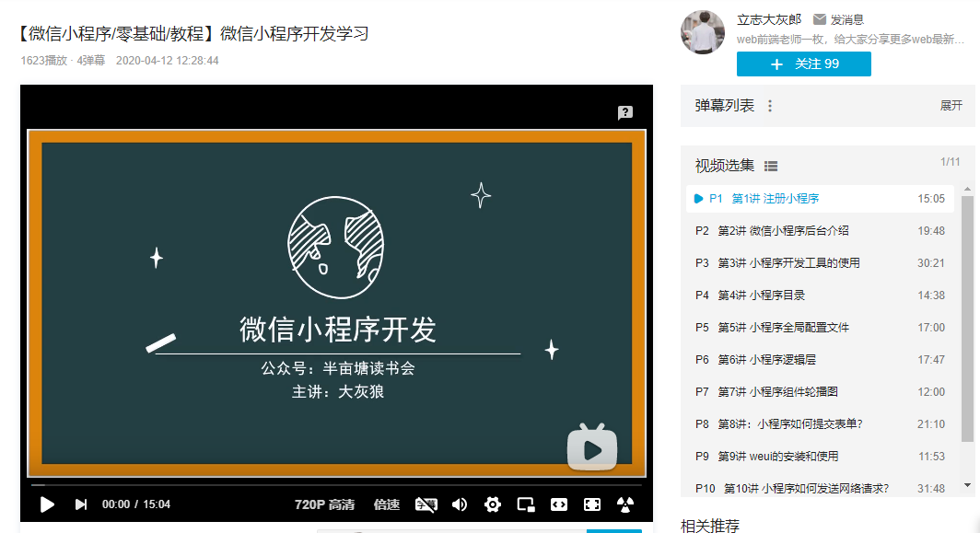
Task: Mute the volume speaker icon
Action: [x=460, y=504]
